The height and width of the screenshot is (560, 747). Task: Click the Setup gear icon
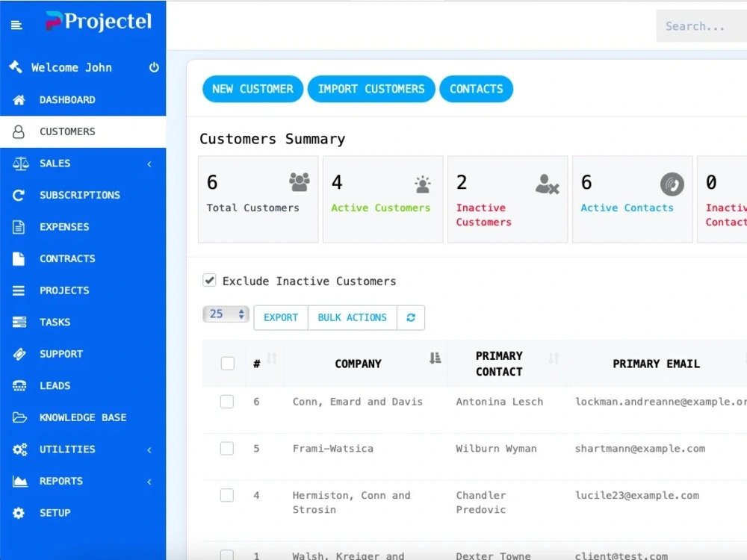tap(19, 513)
